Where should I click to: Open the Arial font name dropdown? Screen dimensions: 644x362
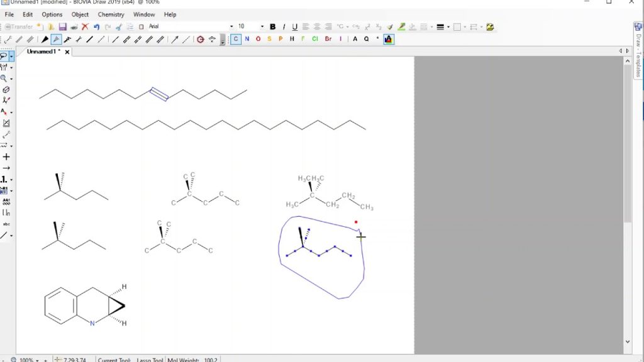[x=232, y=27]
